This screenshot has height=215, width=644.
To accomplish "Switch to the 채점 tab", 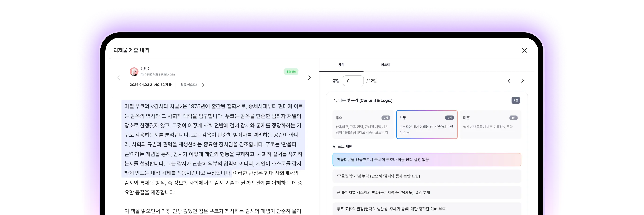I will [341, 65].
